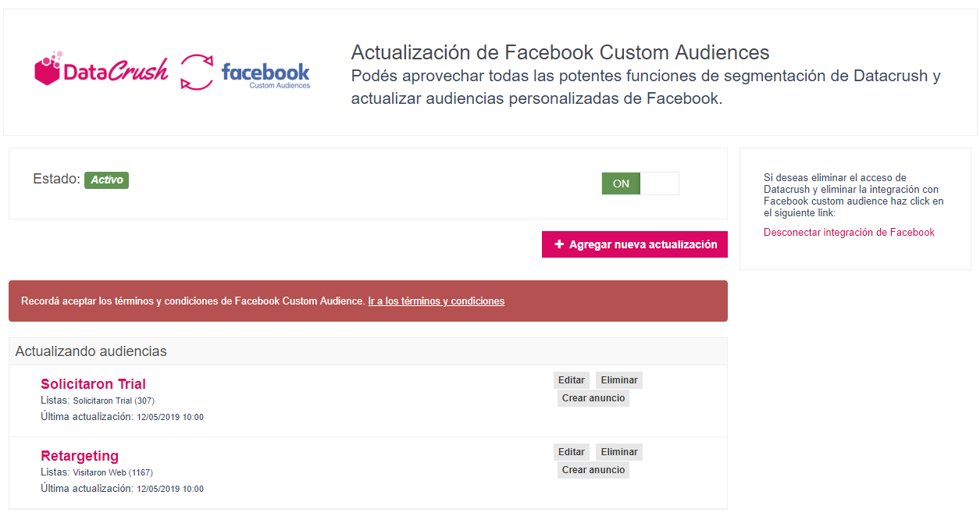Open the Retargeting audience

pyautogui.click(x=80, y=455)
